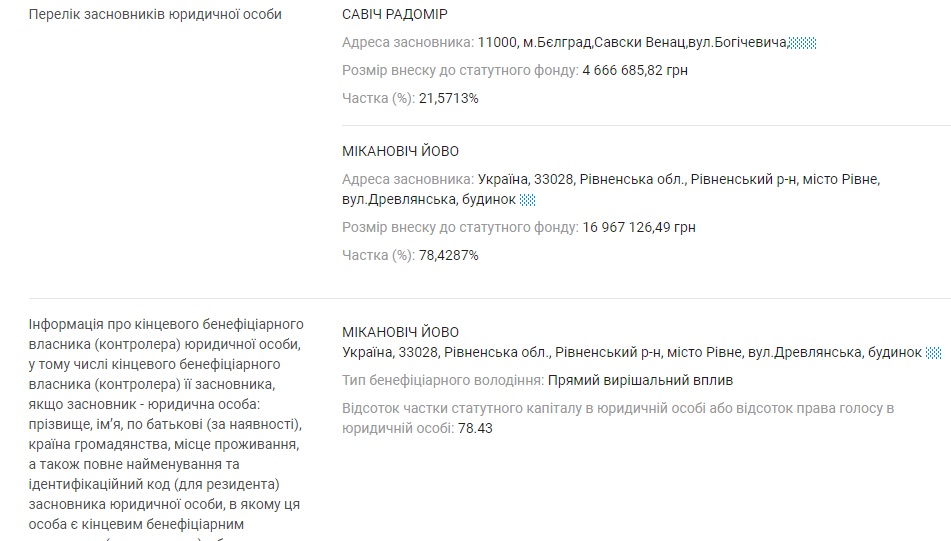
Task: Click beneficiary percentage value 78.43
Action: (x=475, y=428)
